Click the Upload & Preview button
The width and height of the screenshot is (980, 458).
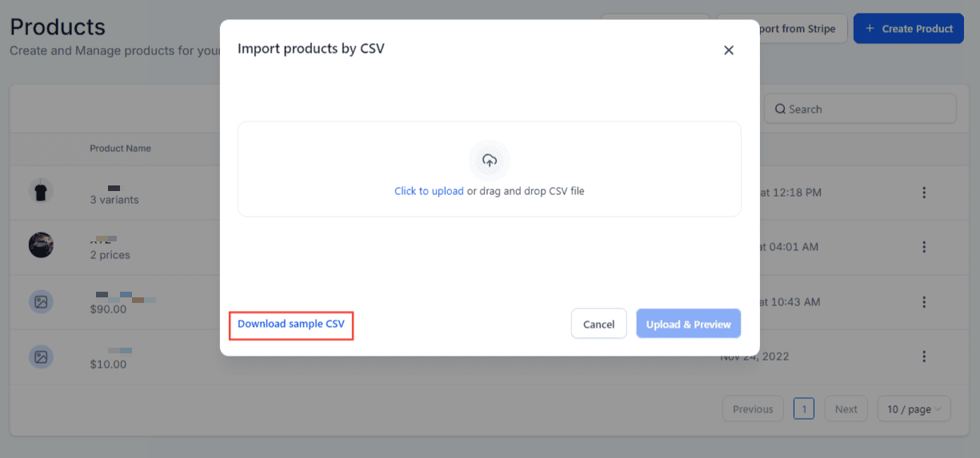689,324
